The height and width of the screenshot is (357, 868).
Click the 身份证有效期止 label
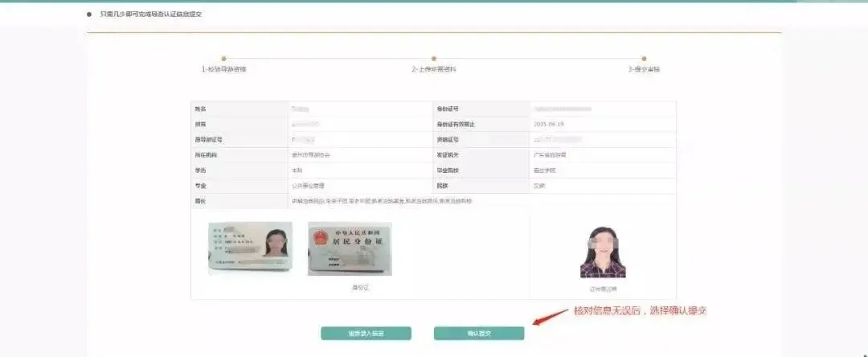457,125
